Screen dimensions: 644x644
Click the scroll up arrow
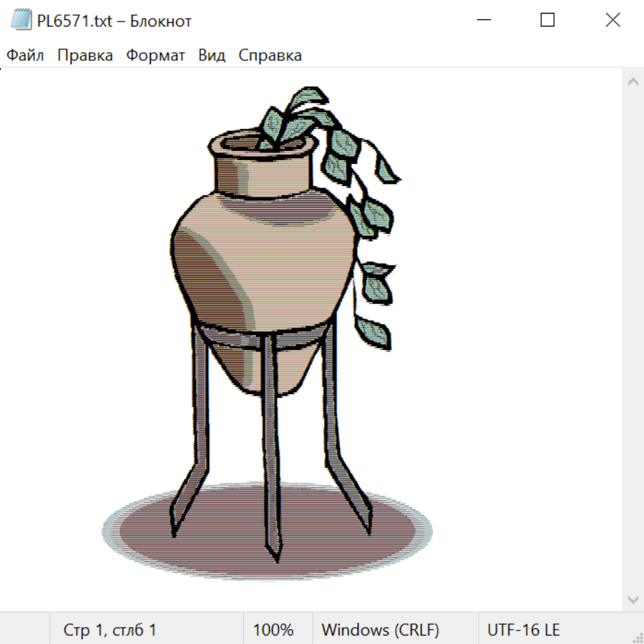[633, 82]
